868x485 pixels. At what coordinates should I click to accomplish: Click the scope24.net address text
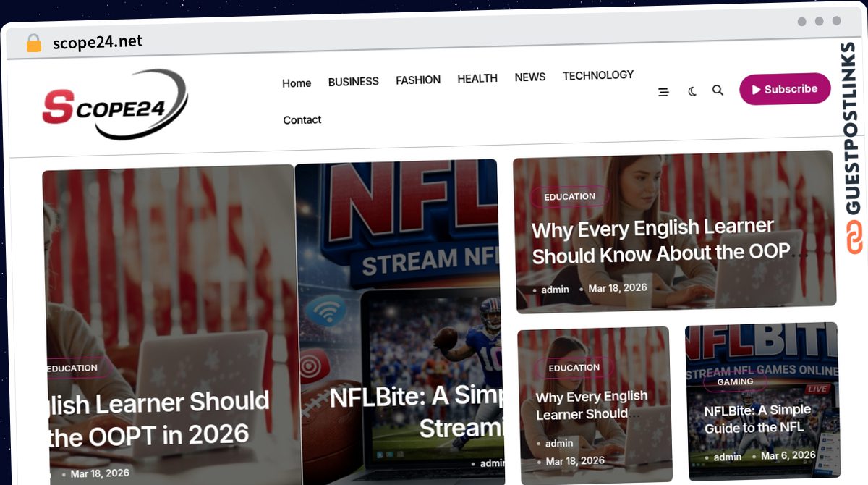(98, 42)
